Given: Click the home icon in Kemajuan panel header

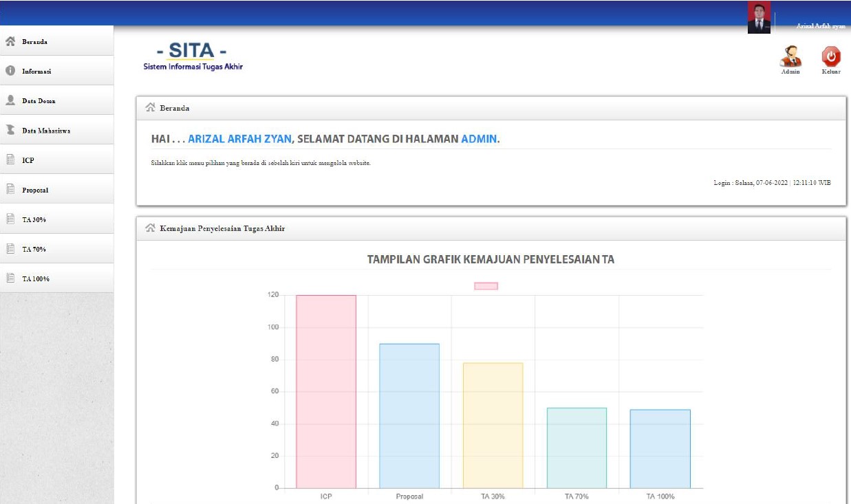Looking at the screenshot, I should point(150,228).
